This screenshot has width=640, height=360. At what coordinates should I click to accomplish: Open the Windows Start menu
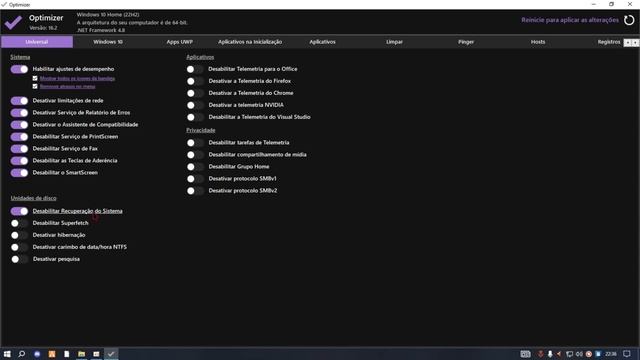[x=7, y=354]
